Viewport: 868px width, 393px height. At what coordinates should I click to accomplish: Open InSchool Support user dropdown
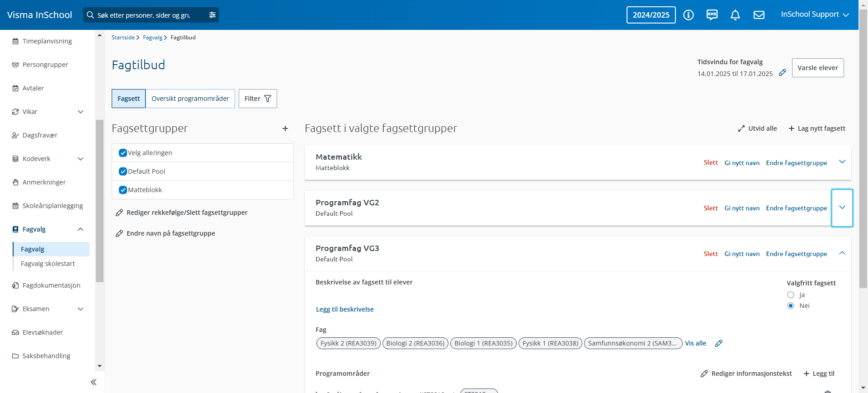tap(815, 14)
